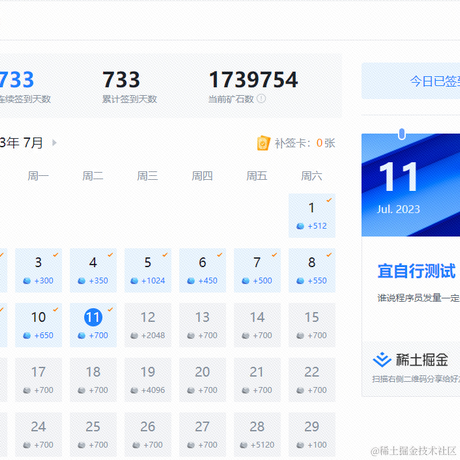Click the 累计签到天数 733 value
The height and width of the screenshot is (460, 460).
pos(121,80)
